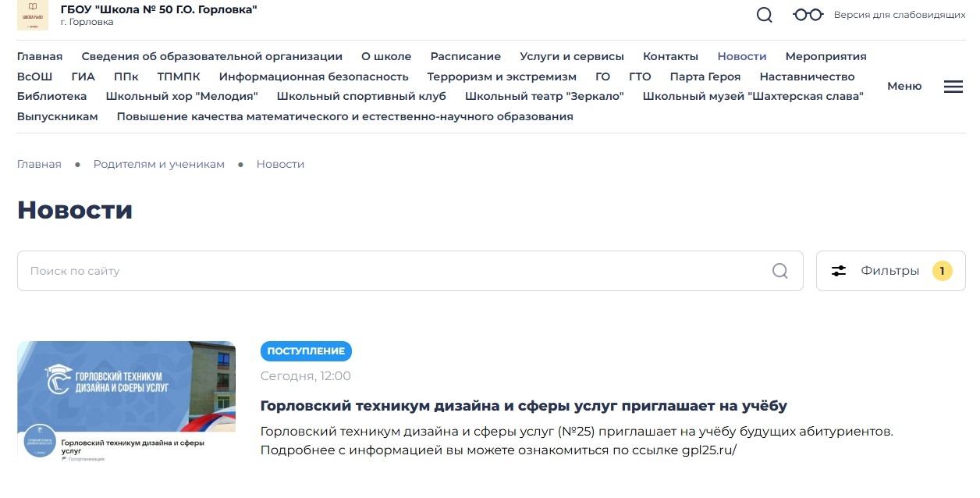Viewport: 980px width, 498px height.
Task: Open the ТПМПК menu item
Action: 179,76
